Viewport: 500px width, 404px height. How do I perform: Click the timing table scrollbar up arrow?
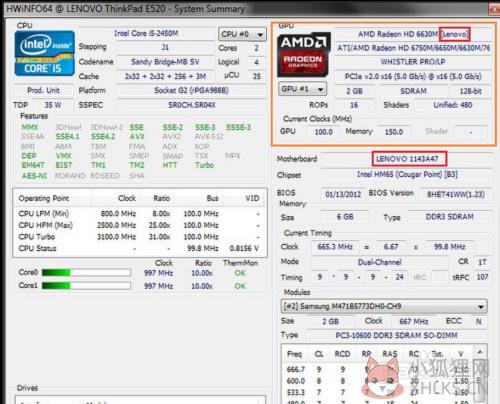click(480, 352)
